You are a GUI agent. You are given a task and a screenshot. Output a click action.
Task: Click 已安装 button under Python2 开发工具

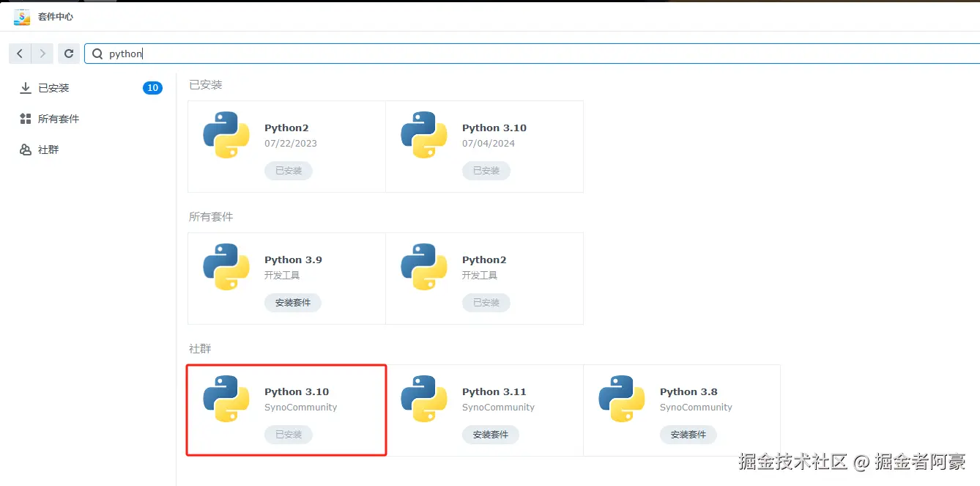pyautogui.click(x=486, y=303)
